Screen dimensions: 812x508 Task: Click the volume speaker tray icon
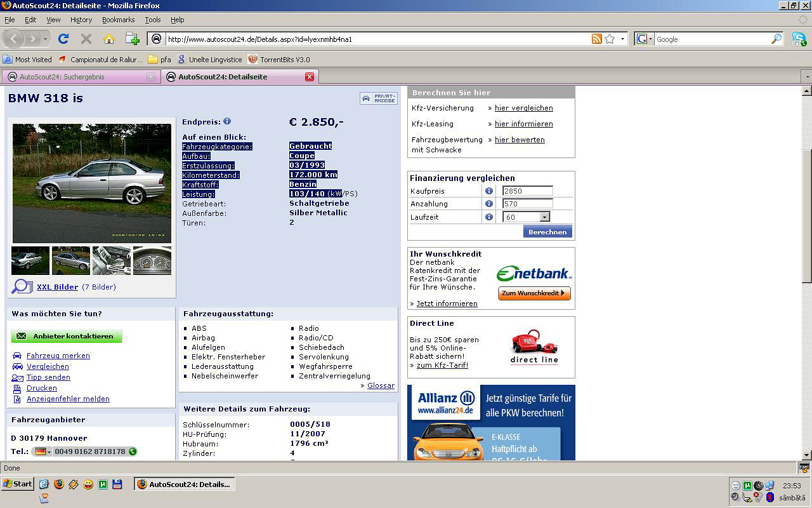pos(735,497)
